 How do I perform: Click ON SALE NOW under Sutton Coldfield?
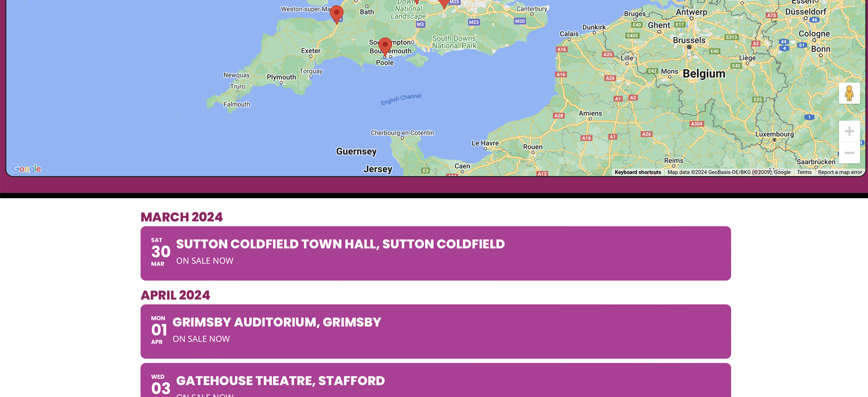(x=205, y=261)
